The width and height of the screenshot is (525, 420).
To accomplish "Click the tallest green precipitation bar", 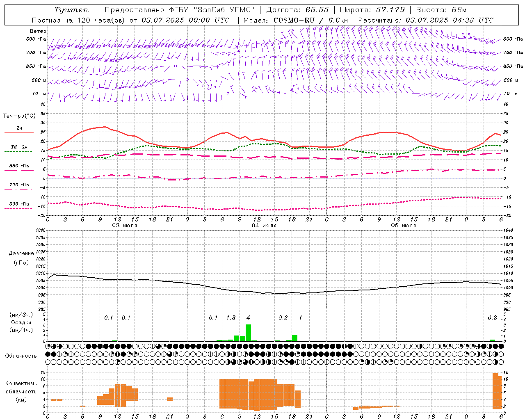I will (248, 333).
